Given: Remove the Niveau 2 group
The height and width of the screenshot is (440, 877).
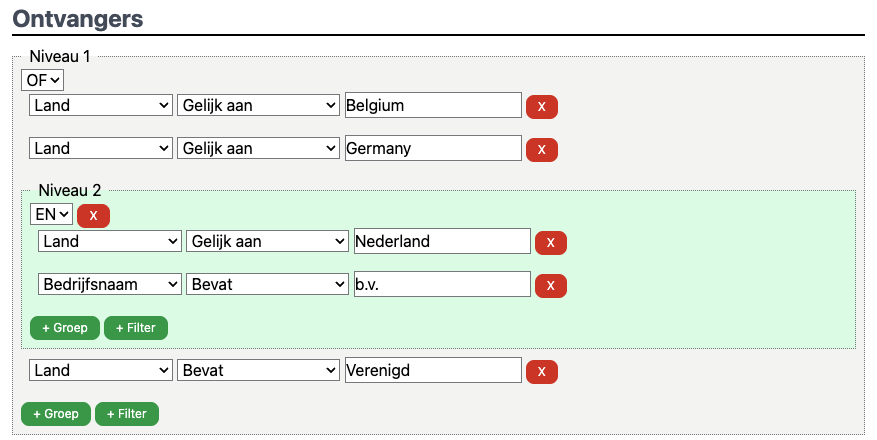Looking at the screenshot, I should [x=93, y=215].
